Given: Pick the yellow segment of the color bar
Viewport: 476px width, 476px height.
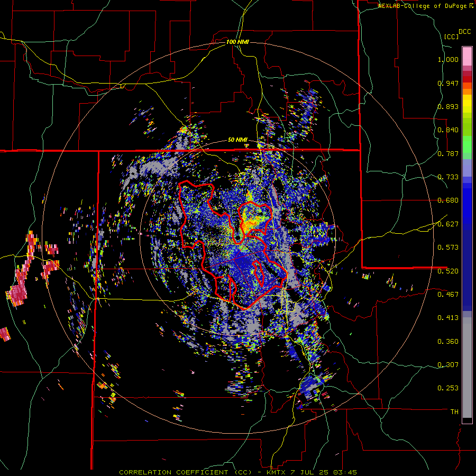Looking at the screenshot, I should click(x=467, y=104).
